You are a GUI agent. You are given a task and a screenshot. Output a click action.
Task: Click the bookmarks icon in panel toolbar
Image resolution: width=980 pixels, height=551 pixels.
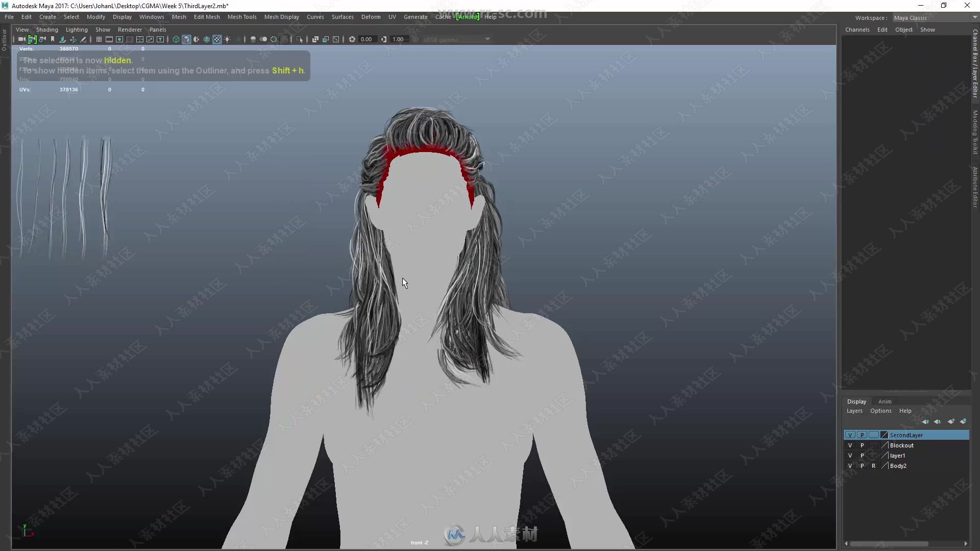[53, 39]
